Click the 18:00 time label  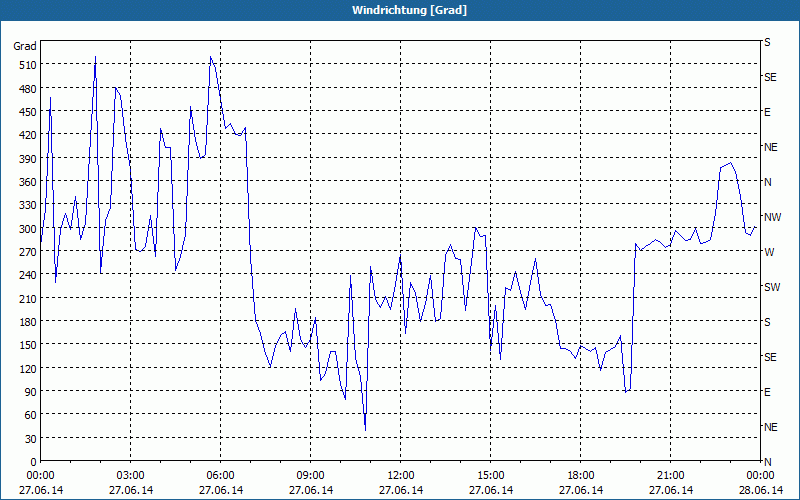click(x=581, y=476)
